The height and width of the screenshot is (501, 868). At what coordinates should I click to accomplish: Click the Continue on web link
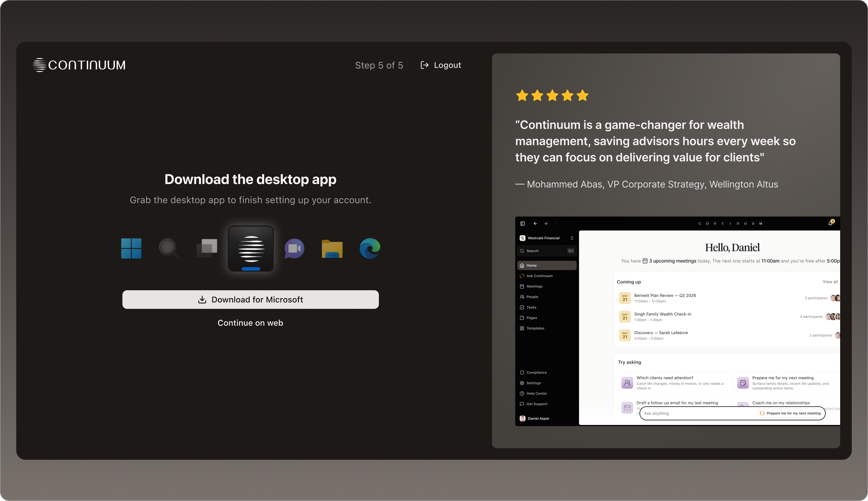250,323
